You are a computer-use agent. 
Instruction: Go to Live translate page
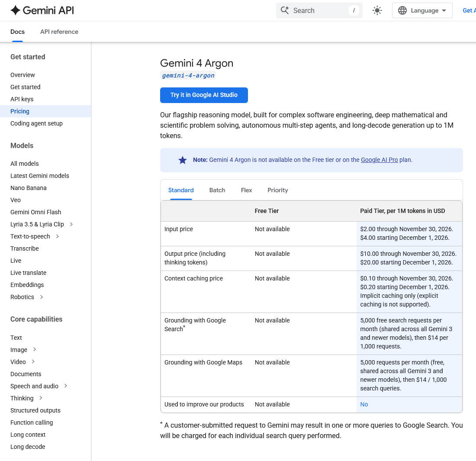point(28,273)
